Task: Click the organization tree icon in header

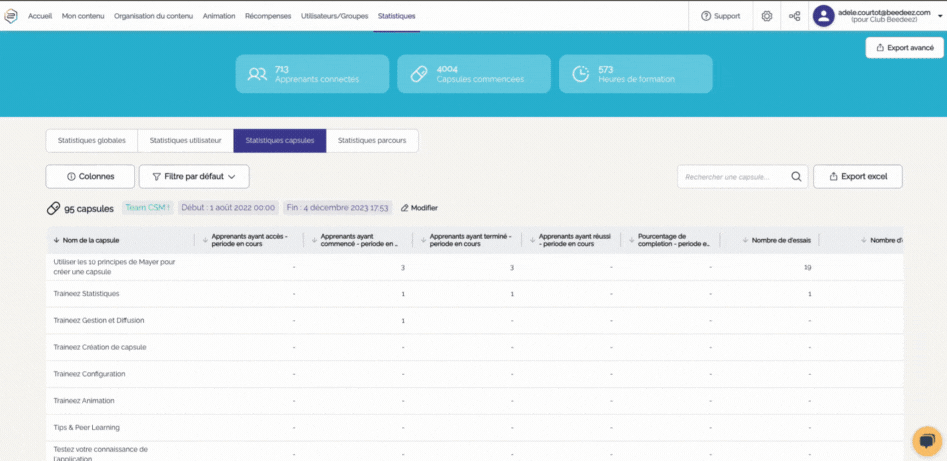Action: (x=794, y=16)
